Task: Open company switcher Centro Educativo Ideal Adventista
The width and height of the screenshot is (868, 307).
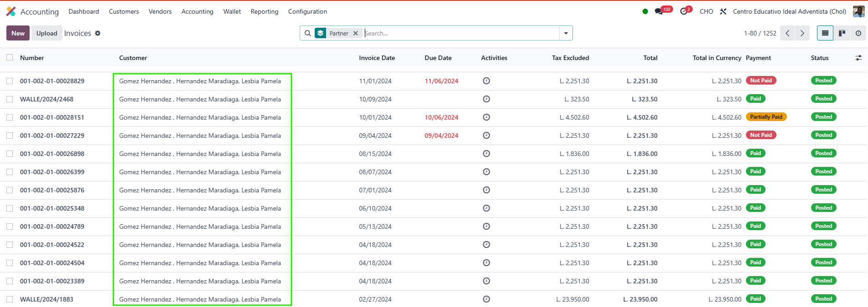Action: point(789,11)
